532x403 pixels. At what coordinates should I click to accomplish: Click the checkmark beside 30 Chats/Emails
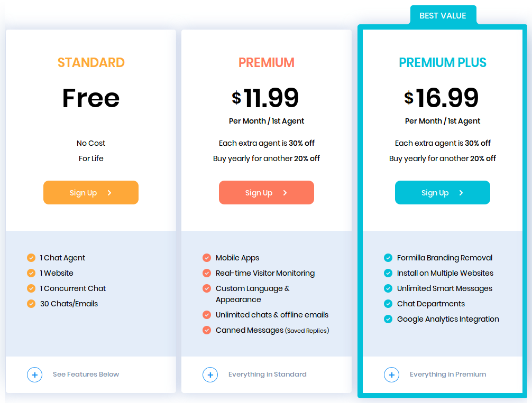pos(31,304)
